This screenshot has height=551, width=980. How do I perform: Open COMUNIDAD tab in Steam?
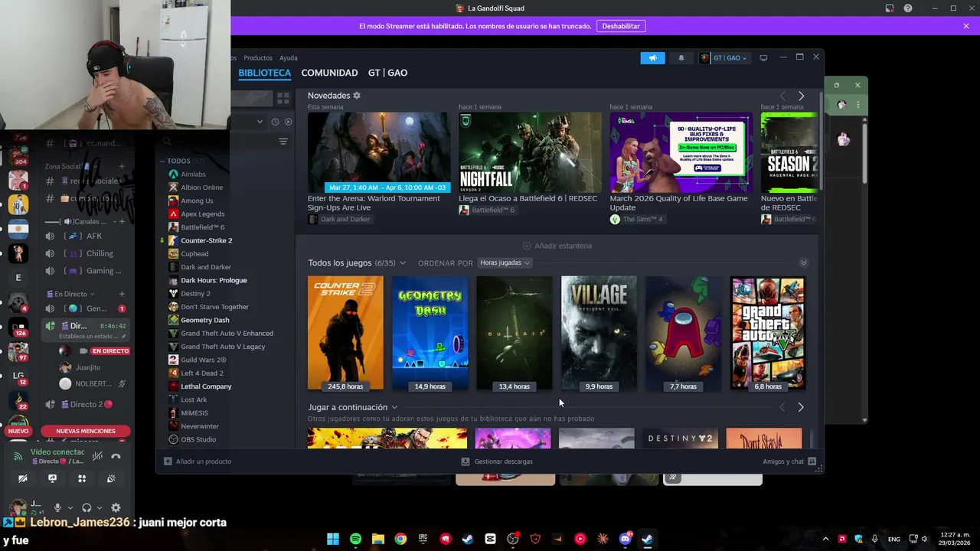329,73
